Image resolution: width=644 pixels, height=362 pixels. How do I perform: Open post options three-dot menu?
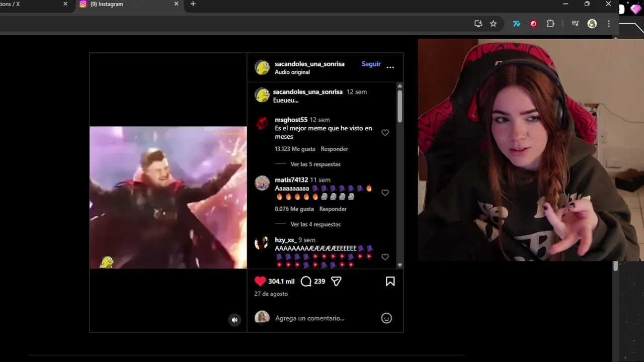(x=390, y=67)
